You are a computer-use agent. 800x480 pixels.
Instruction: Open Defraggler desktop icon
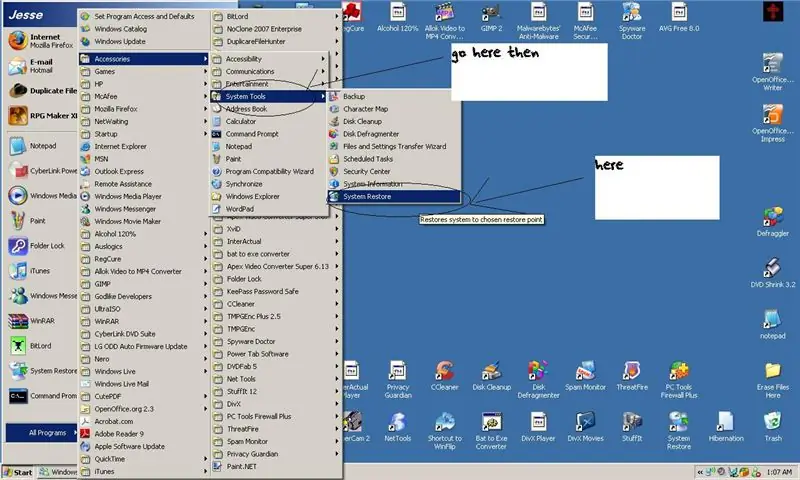point(772,222)
